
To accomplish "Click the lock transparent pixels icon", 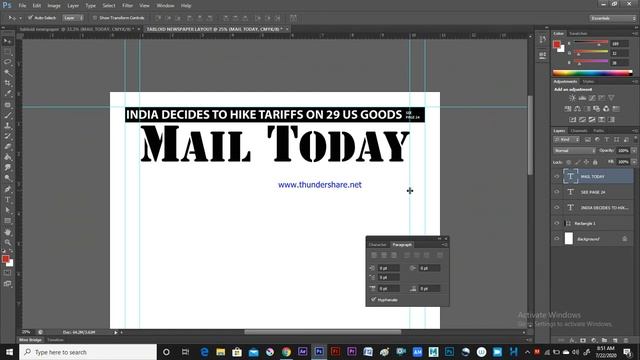I will tap(569, 162).
